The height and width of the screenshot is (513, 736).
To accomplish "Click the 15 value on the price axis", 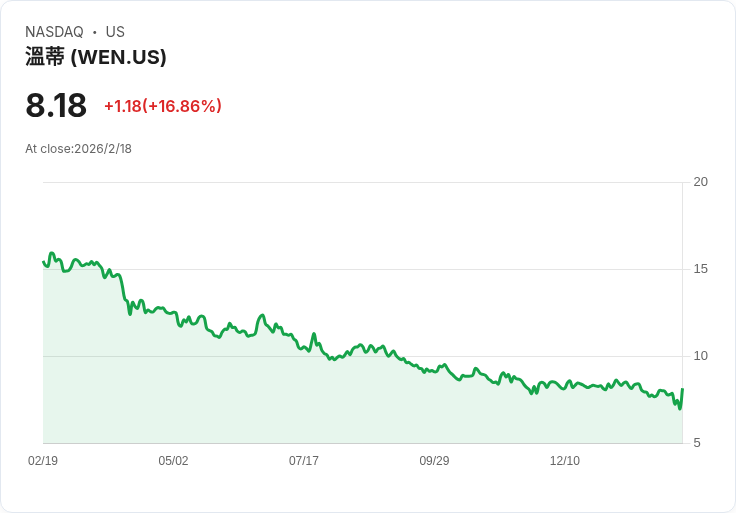I will coord(701,269).
